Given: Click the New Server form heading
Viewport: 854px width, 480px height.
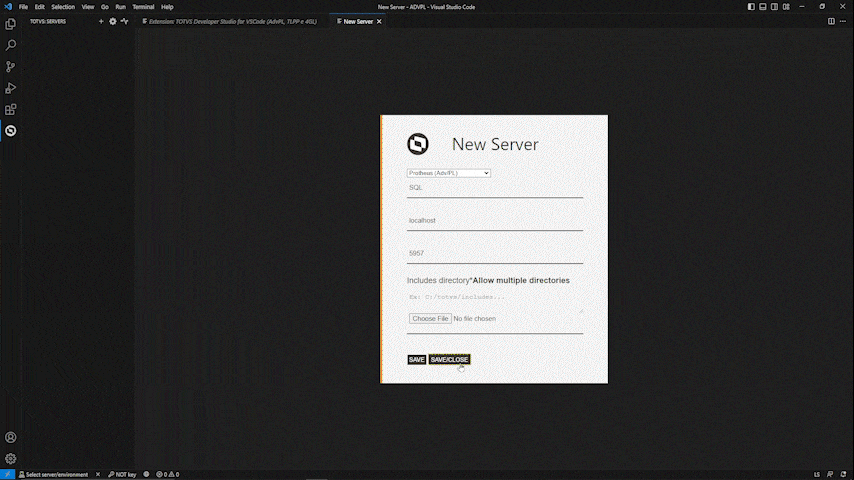Looking at the screenshot, I should pos(495,144).
